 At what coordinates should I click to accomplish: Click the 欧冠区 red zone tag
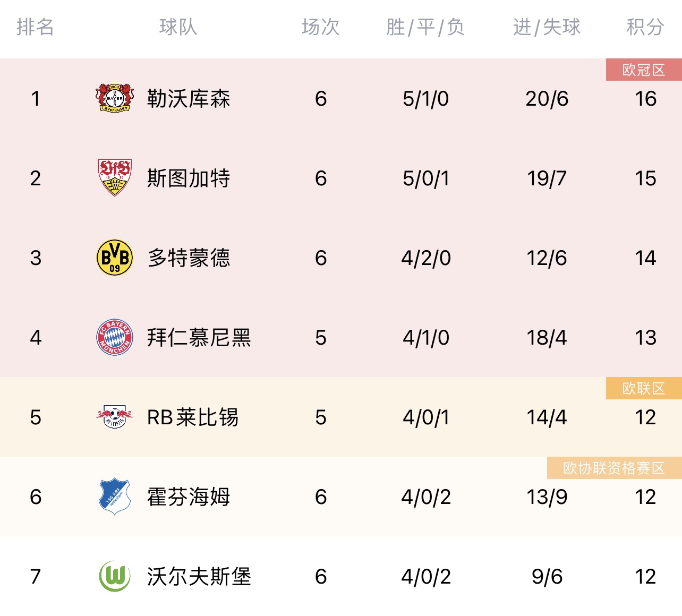point(644,70)
